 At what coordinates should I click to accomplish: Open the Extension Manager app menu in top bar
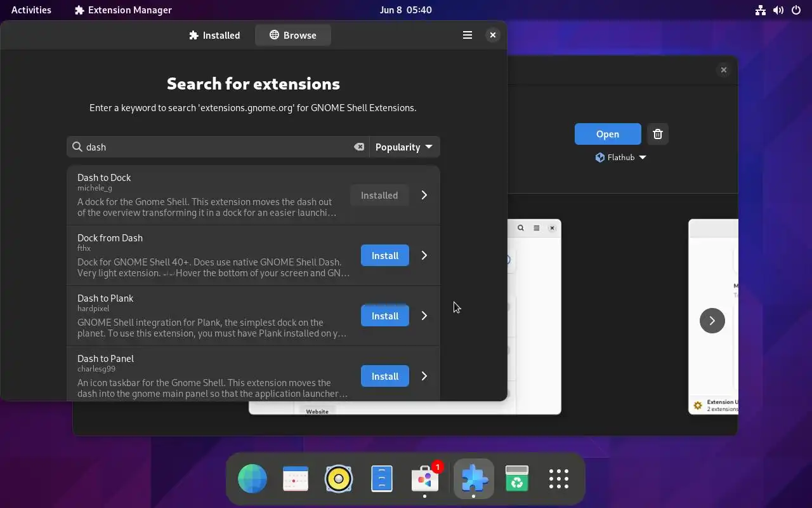[x=123, y=10]
